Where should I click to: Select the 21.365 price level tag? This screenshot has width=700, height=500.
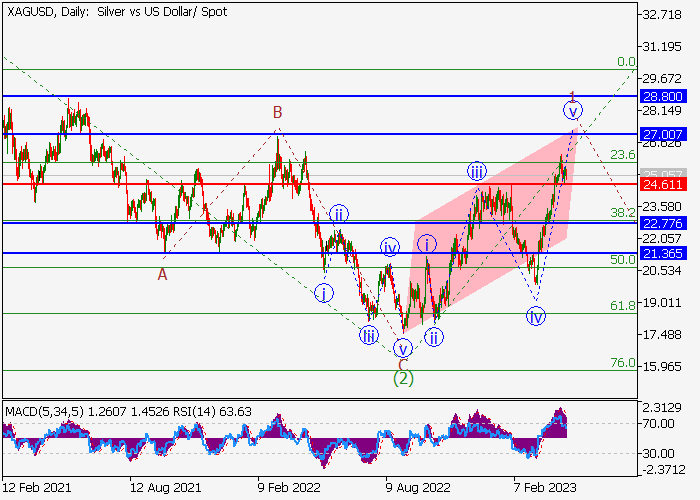[663, 254]
